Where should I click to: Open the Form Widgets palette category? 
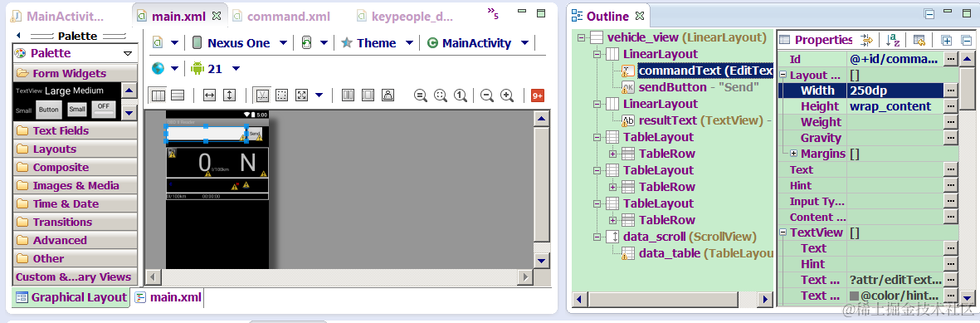pos(75,73)
